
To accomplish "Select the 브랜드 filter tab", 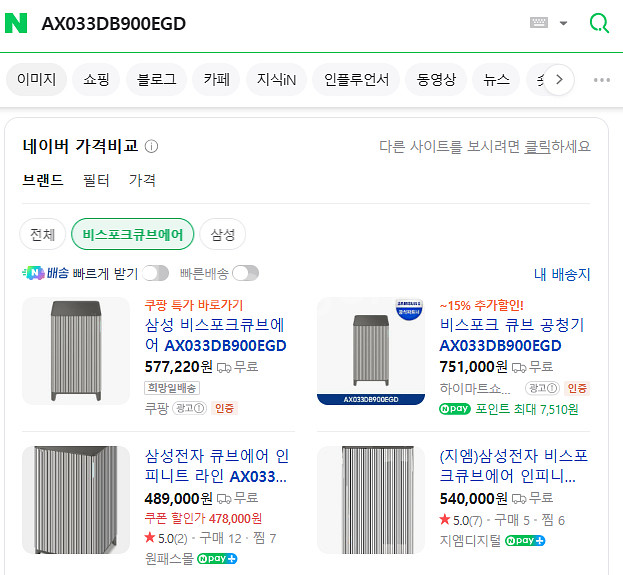I will coord(43,180).
